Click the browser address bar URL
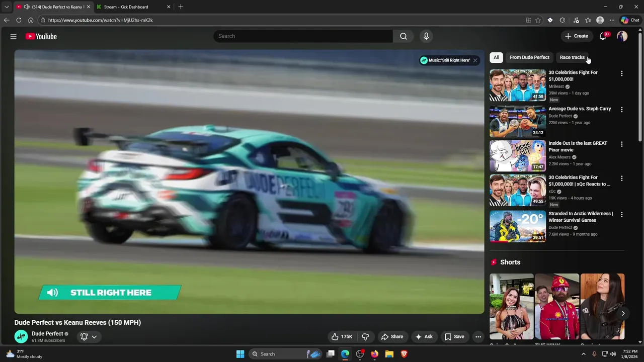This screenshot has height=362, width=644. point(100,20)
